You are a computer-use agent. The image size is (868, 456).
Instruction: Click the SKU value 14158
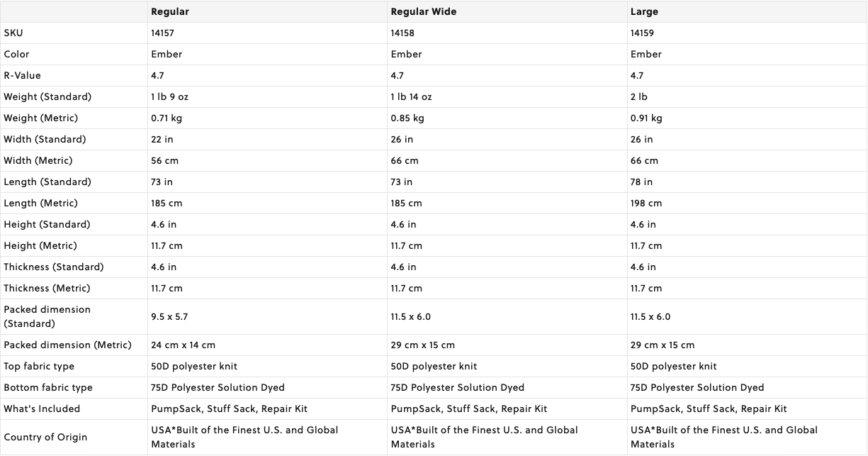pos(402,33)
